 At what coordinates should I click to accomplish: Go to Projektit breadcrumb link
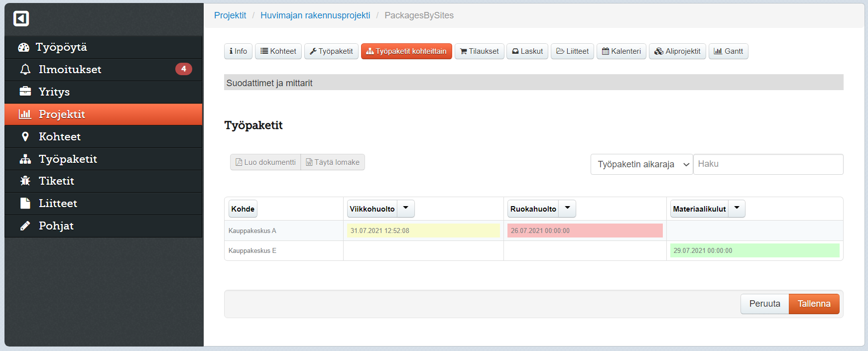(x=230, y=15)
